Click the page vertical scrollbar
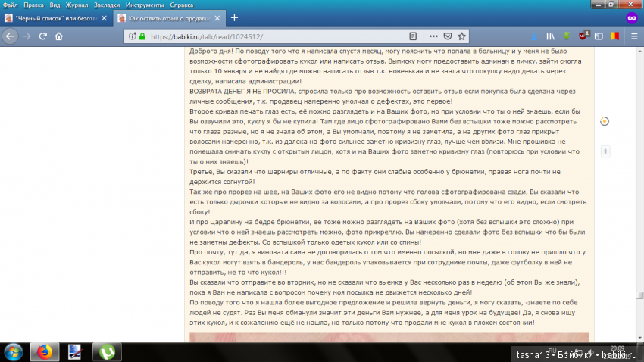The width and height of the screenshot is (644, 362). (639, 189)
